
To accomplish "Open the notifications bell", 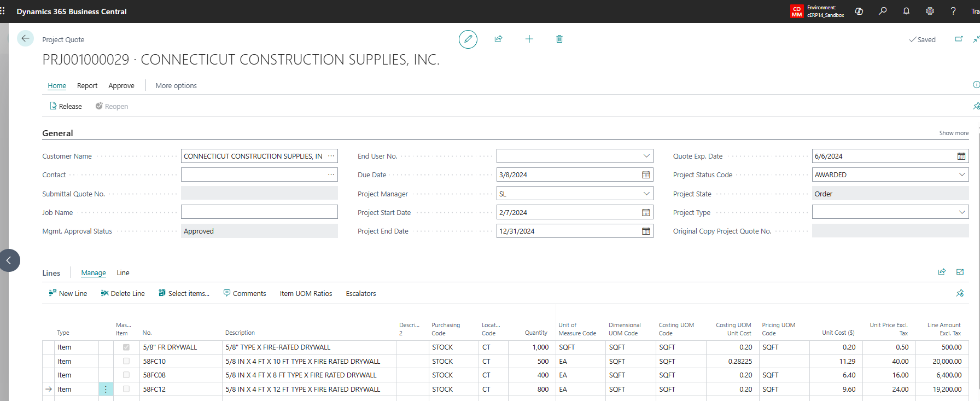I will coord(906,11).
